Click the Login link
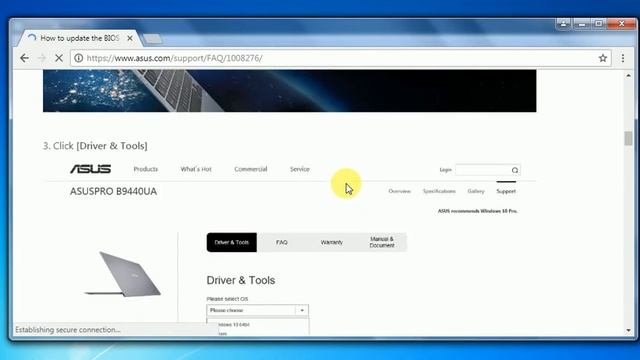Screen dimensions: 640x360 (x=445, y=170)
